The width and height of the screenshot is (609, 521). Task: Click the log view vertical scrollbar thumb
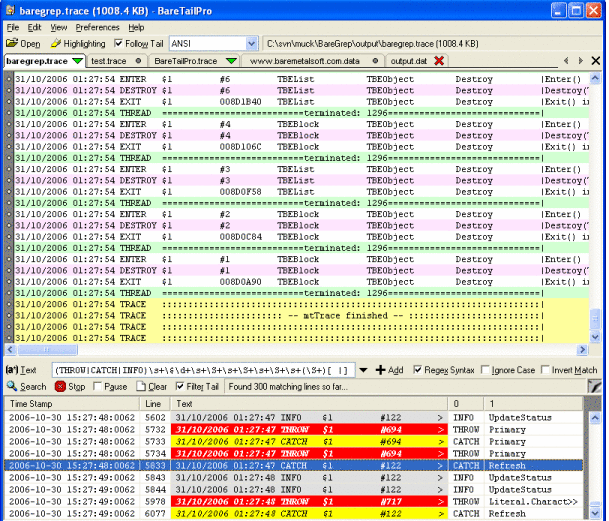[x=595, y=319]
